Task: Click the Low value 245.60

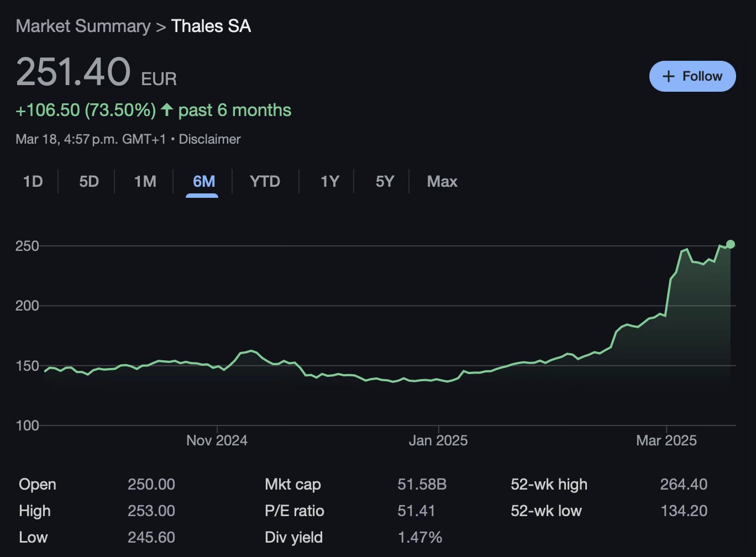Action: coord(151,538)
